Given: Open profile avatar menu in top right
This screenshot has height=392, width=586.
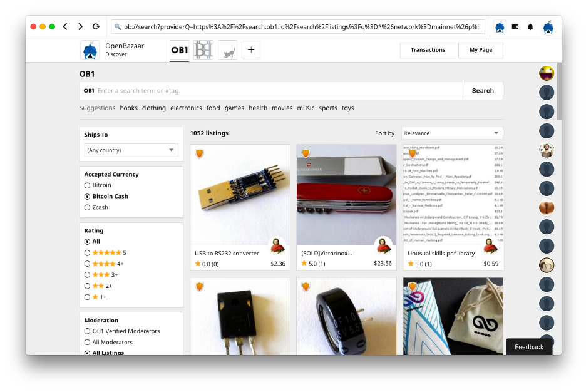Looking at the screenshot, I should [x=548, y=27].
